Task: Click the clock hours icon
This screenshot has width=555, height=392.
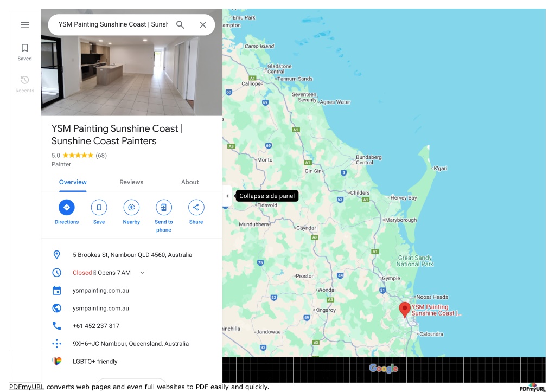Action: point(56,272)
